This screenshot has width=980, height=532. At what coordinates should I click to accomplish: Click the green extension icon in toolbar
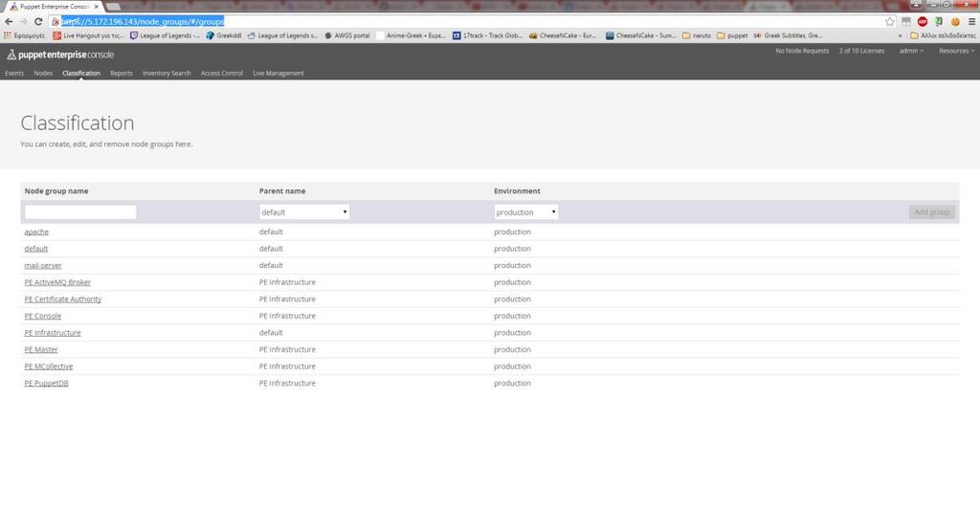point(939,21)
